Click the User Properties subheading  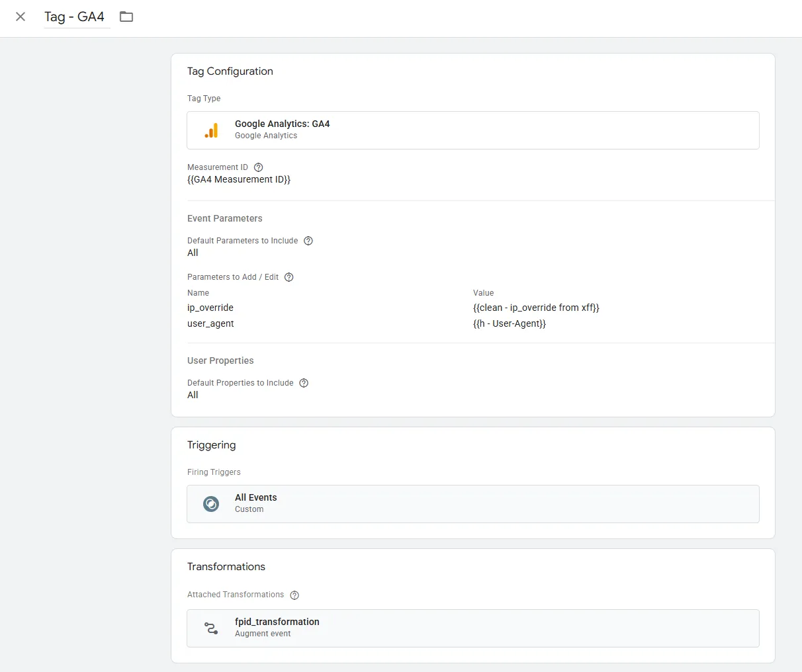[220, 360]
